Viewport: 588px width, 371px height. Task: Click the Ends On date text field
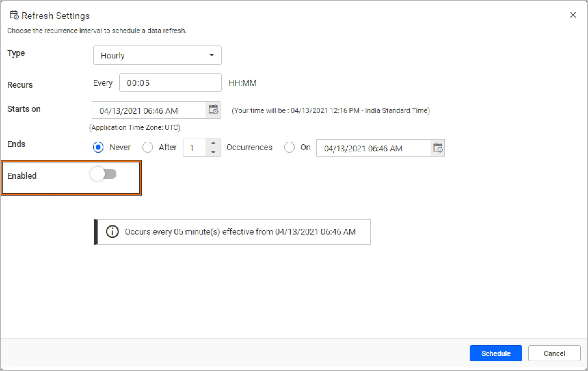[x=373, y=148]
